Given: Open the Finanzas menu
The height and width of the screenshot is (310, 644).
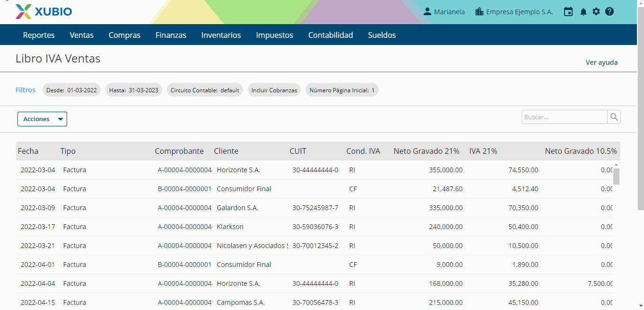Looking at the screenshot, I should [x=171, y=35].
